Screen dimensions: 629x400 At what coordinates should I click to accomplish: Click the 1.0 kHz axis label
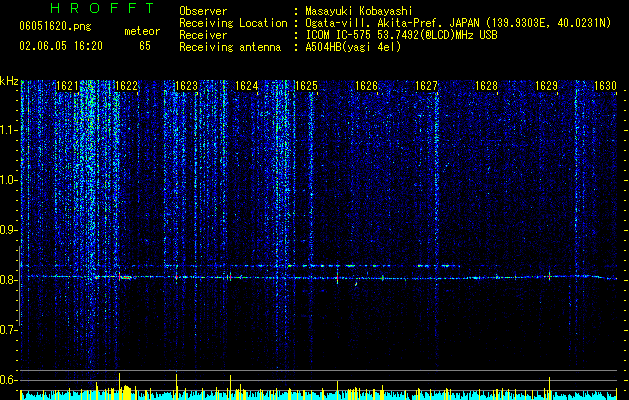(8, 180)
